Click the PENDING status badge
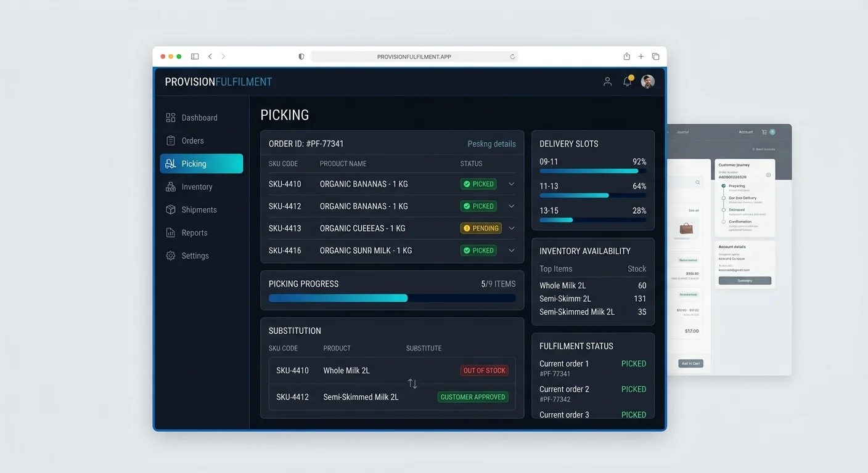The width and height of the screenshot is (868, 473). coord(481,228)
